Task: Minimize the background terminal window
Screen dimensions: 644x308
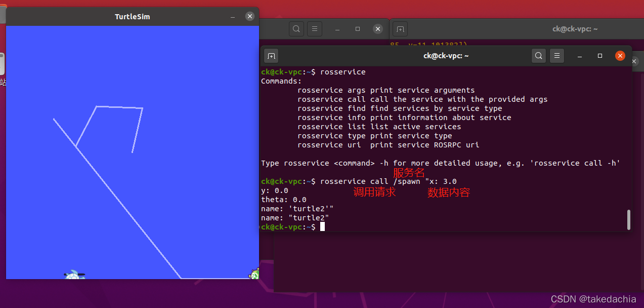Action: click(x=337, y=29)
